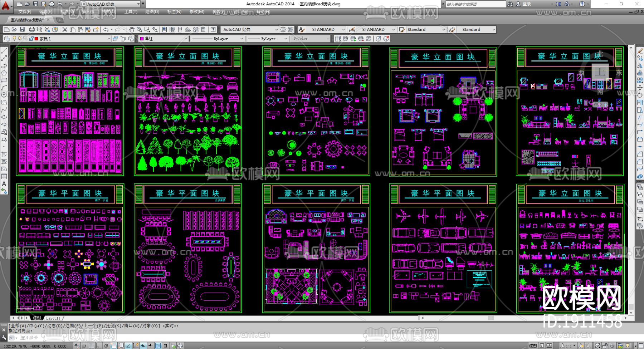Screen dimensions: 644x349
Task: Toggle Ortho mode in status bar
Action: tap(99, 345)
